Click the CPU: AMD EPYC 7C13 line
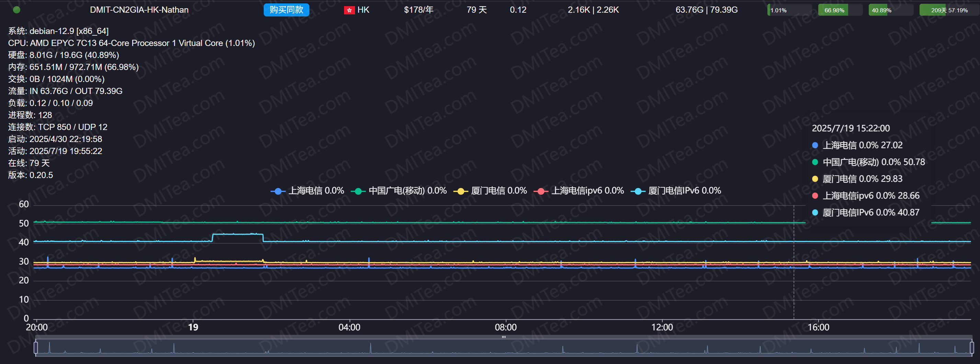 tap(132, 43)
